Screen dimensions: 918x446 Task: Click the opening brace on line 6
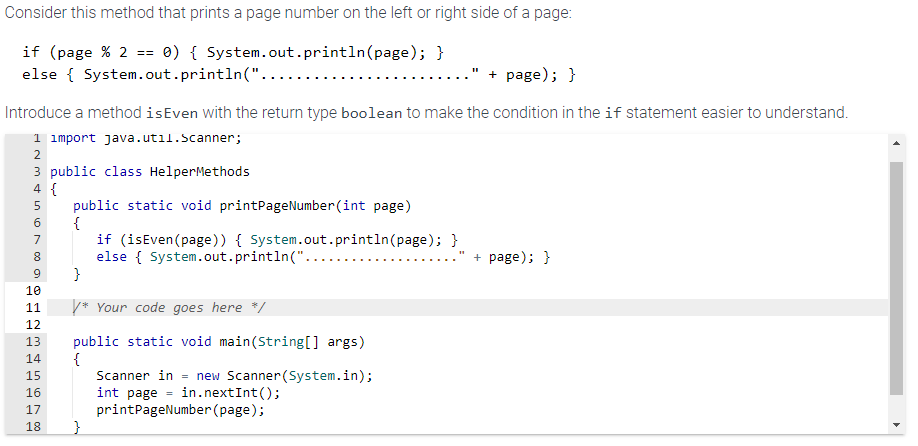point(77,223)
